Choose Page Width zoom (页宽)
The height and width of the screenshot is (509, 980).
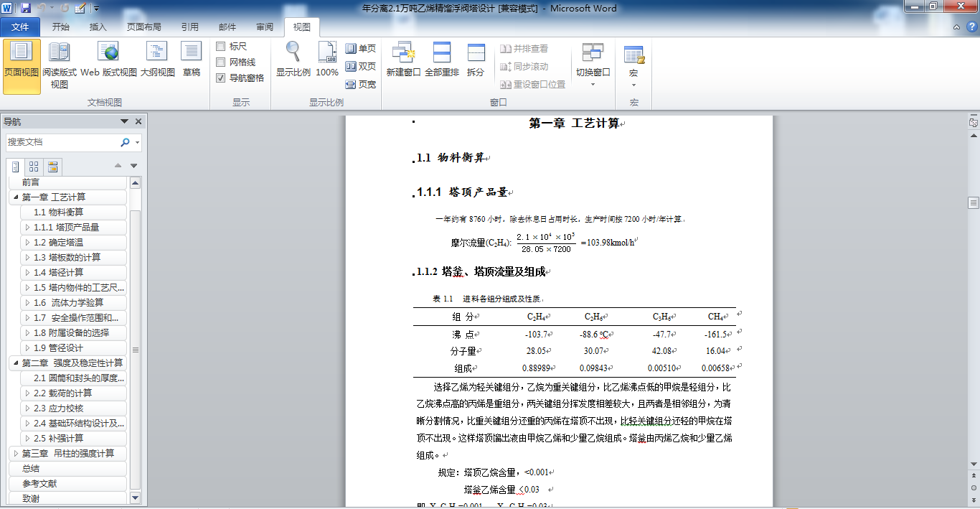(x=360, y=84)
